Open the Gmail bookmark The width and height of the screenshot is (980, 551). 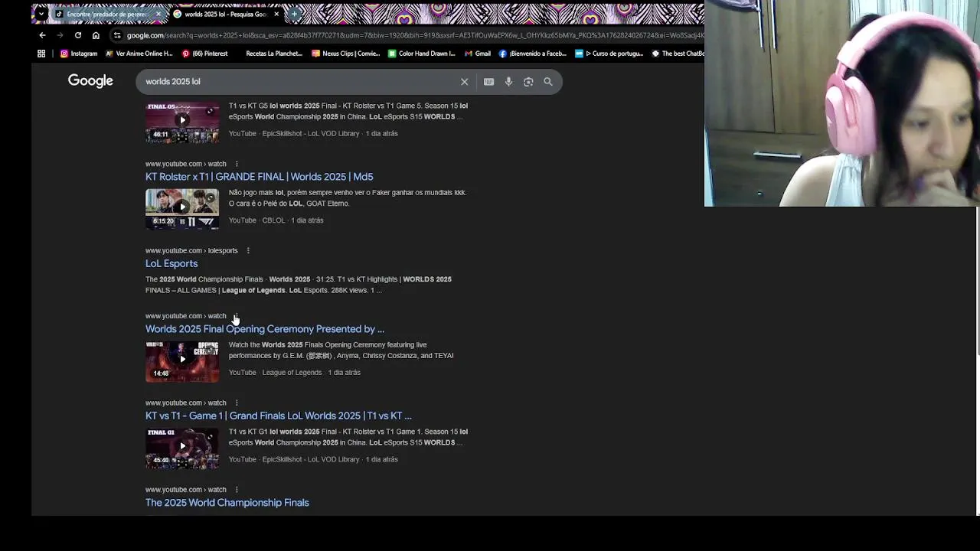[478, 54]
